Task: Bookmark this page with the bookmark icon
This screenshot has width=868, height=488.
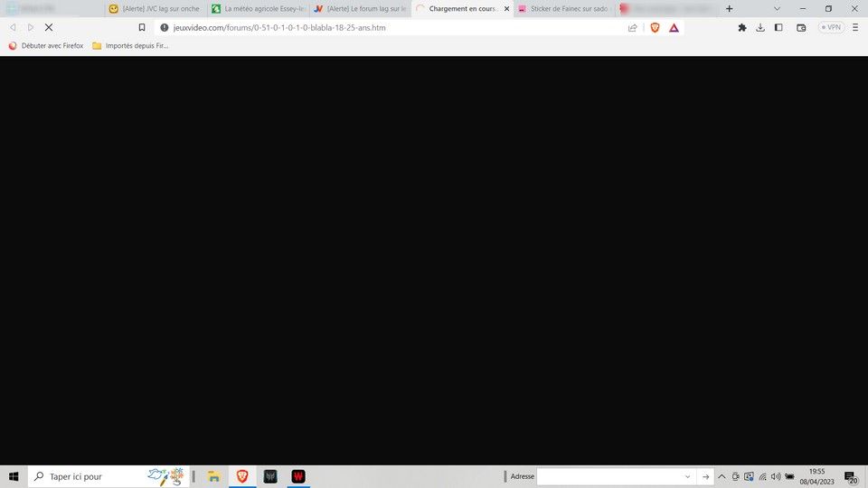Action: click(142, 27)
